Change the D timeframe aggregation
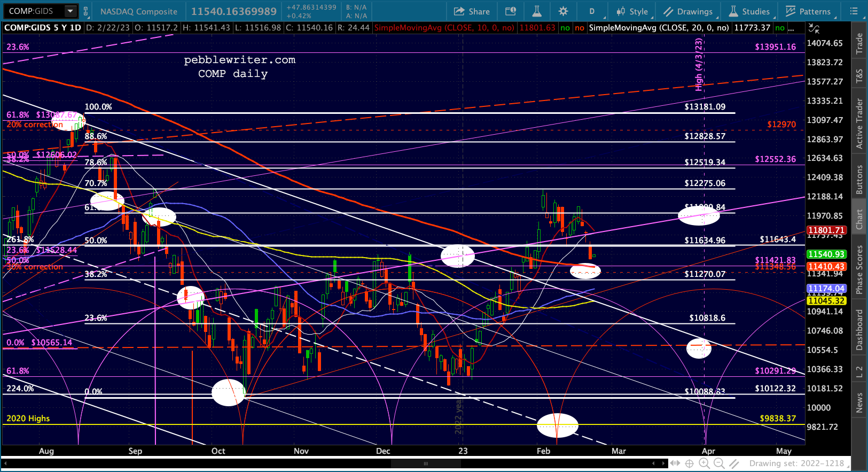Image resolution: width=868 pixels, height=472 pixels. [592, 11]
